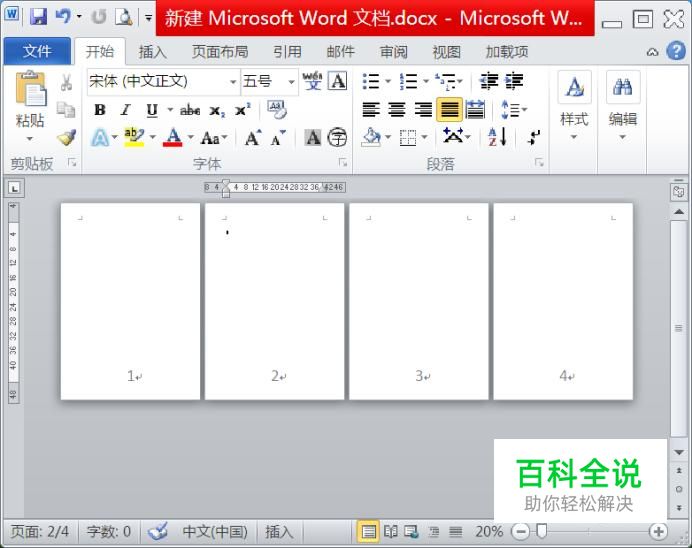The width and height of the screenshot is (692, 548).
Task: Apply character shading
Action: tap(313, 138)
